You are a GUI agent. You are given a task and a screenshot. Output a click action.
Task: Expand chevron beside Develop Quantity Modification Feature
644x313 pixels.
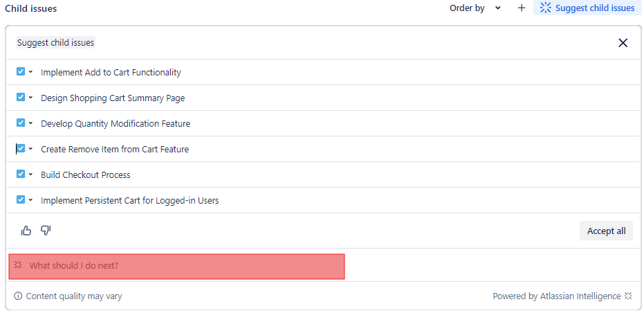[31, 123]
